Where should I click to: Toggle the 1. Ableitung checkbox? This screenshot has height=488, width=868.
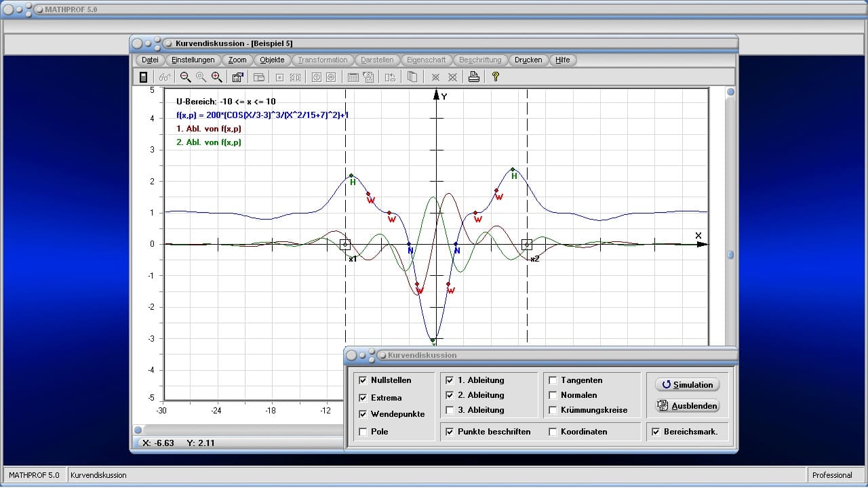pos(450,380)
